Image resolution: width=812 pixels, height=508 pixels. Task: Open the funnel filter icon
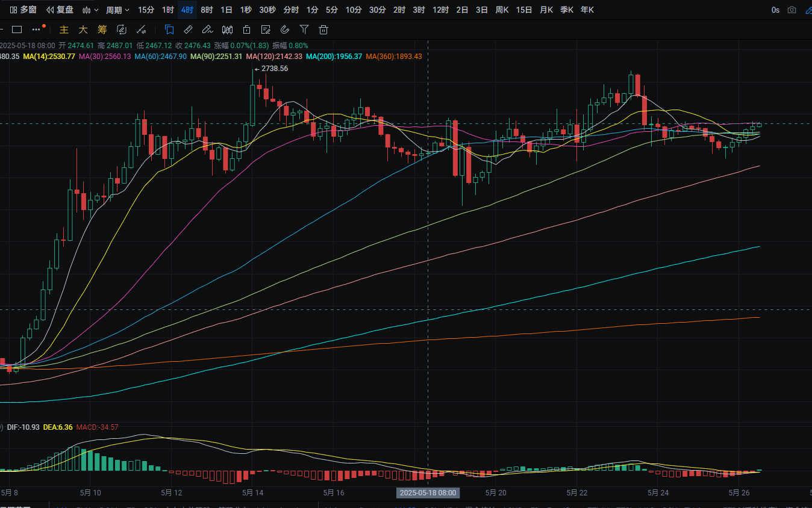304,29
